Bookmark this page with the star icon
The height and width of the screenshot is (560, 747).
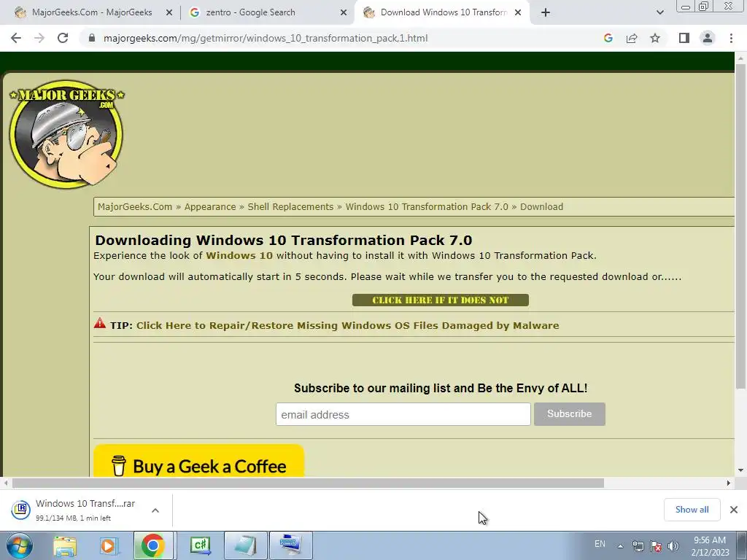(655, 38)
